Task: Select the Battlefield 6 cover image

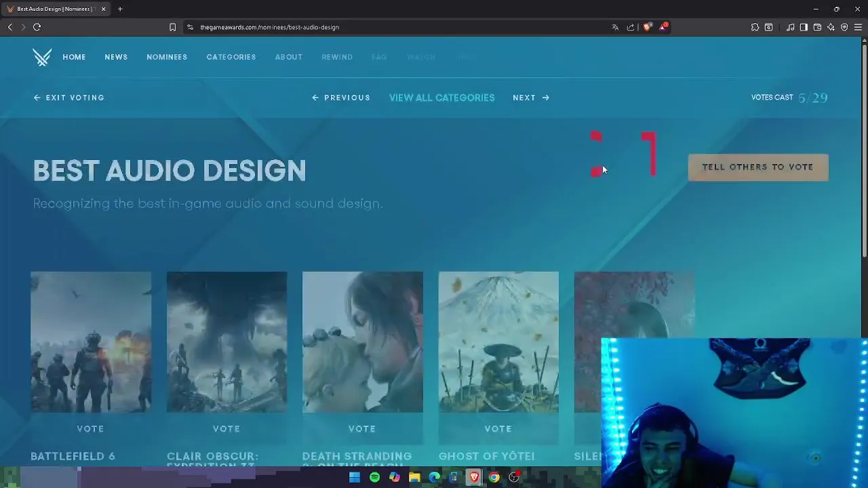Action: pos(91,342)
